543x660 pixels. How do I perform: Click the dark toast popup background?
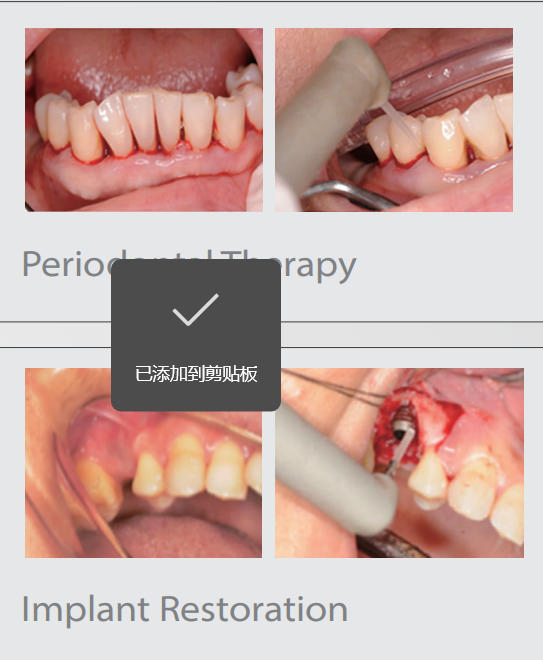[x=196, y=335]
